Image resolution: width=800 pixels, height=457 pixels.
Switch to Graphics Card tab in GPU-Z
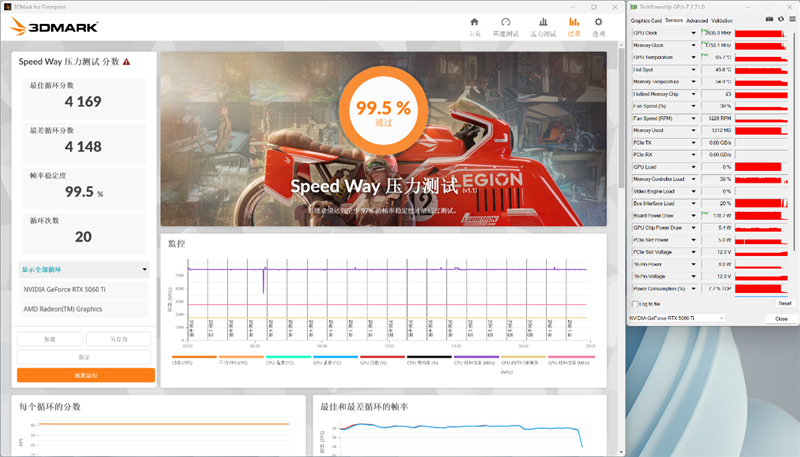[646, 21]
